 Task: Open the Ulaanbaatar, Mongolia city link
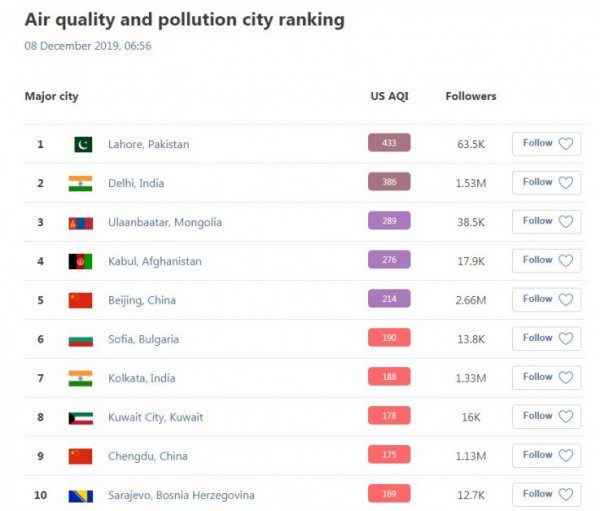[165, 222]
